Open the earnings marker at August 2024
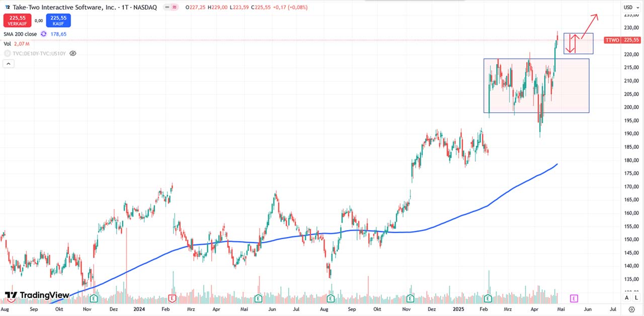 click(332, 298)
